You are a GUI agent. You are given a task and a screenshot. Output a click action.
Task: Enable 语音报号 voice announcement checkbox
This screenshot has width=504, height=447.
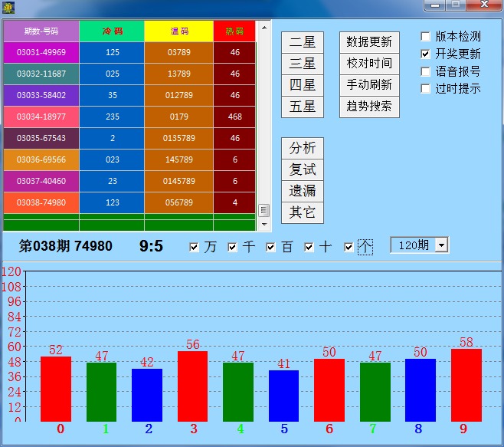pyautogui.click(x=426, y=71)
